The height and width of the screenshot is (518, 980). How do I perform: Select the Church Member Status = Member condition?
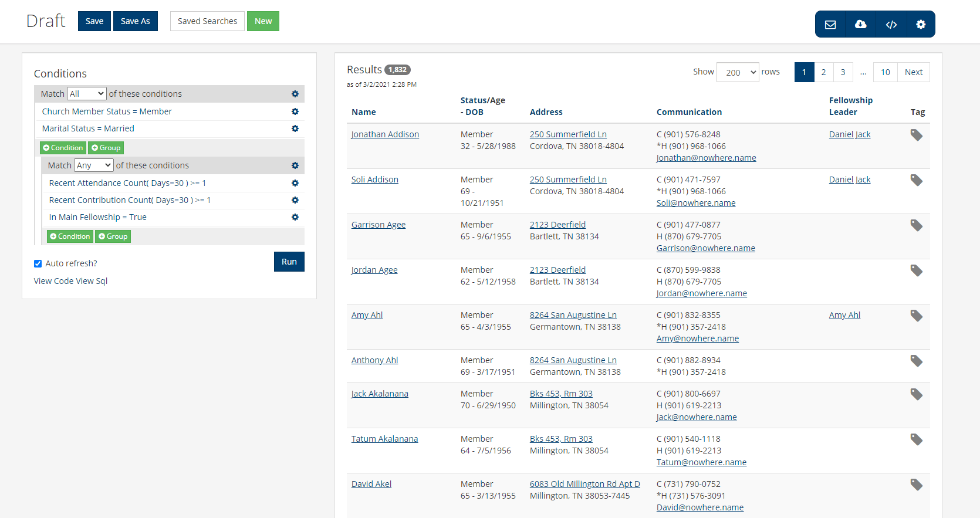[x=107, y=111]
